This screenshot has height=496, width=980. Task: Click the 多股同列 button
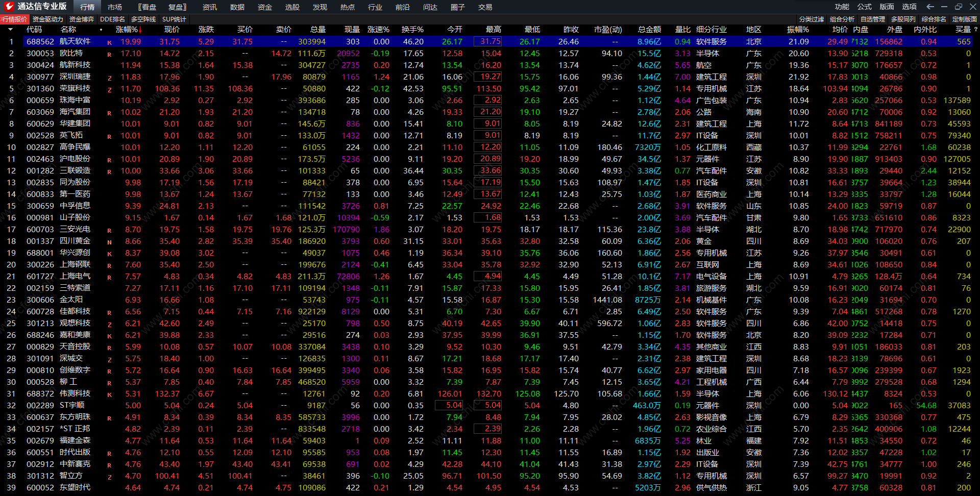pyautogui.click(x=903, y=19)
